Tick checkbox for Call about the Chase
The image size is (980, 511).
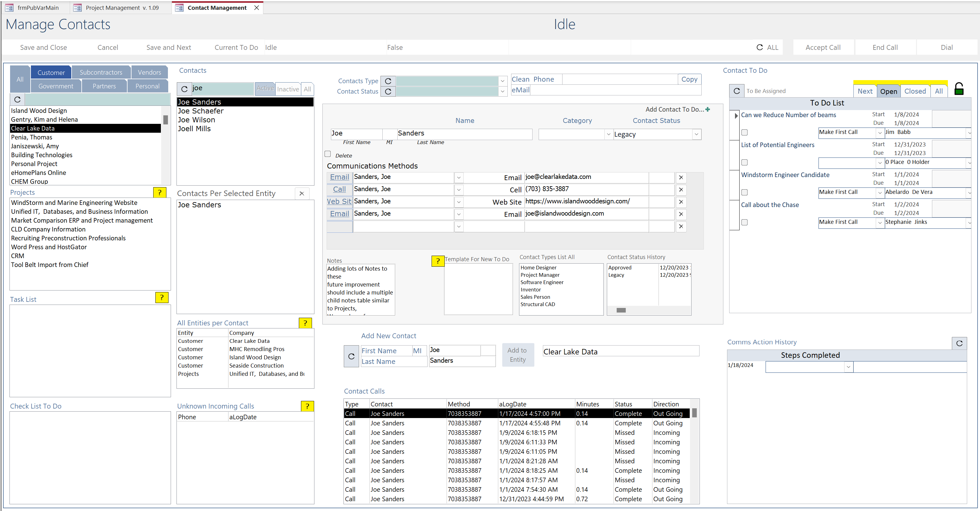pyautogui.click(x=744, y=222)
